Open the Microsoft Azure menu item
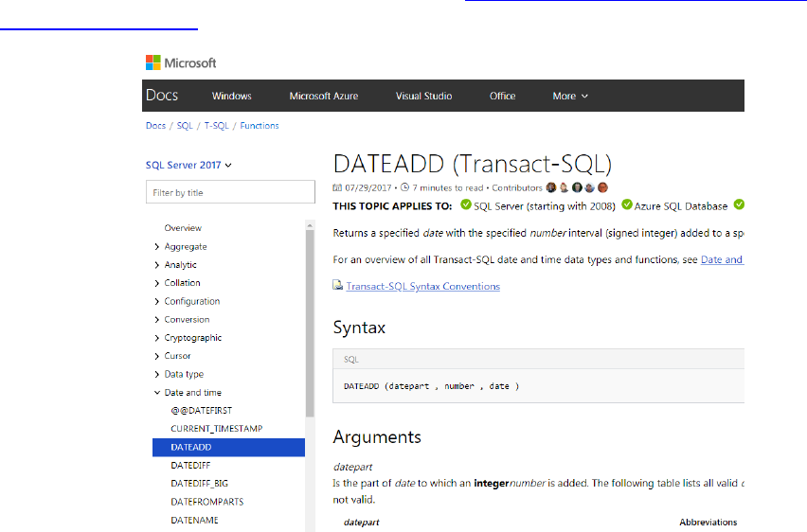807x532 pixels. [x=324, y=96]
